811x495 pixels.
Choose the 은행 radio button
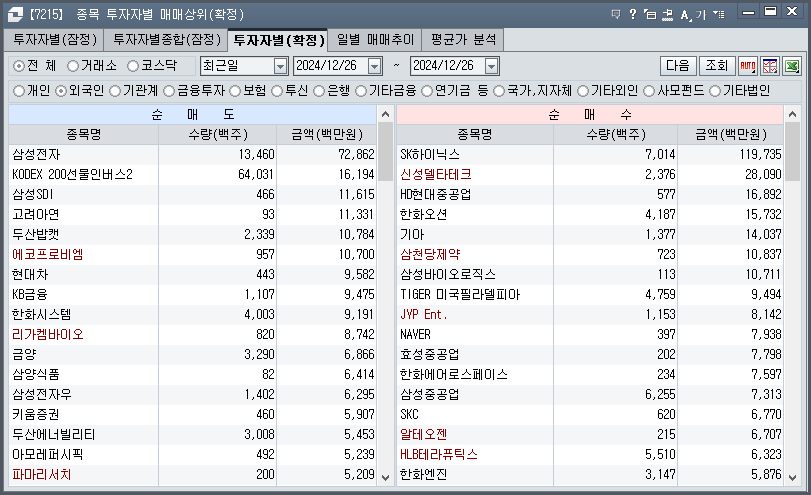pos(319,91)
